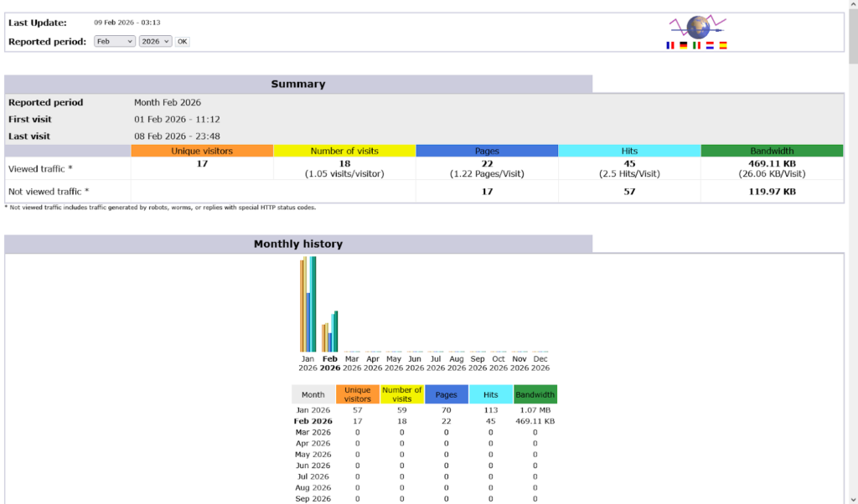Click the orange Unique visitors summary header
Screen dimensions: 858x504
(202, 151)
